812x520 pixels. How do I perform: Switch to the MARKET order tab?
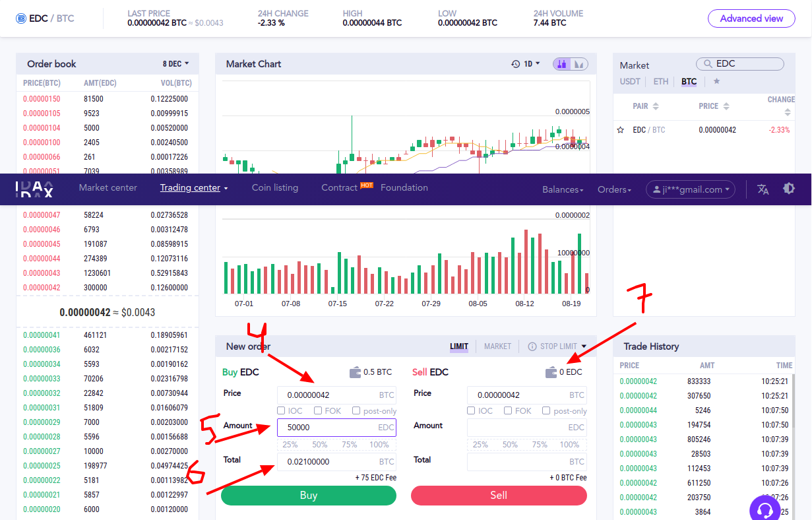click(x=498, y=346)
